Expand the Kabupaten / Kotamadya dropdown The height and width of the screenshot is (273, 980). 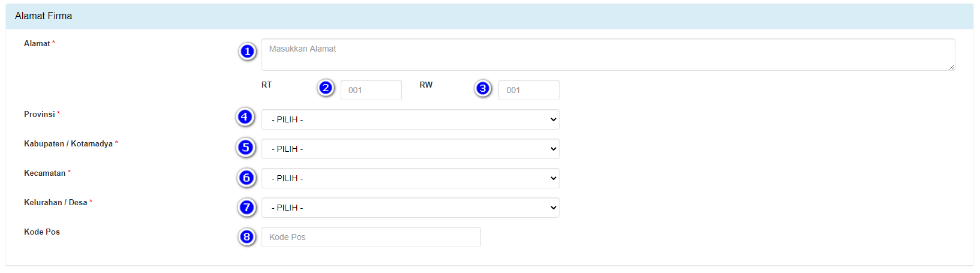coord(410,149)
